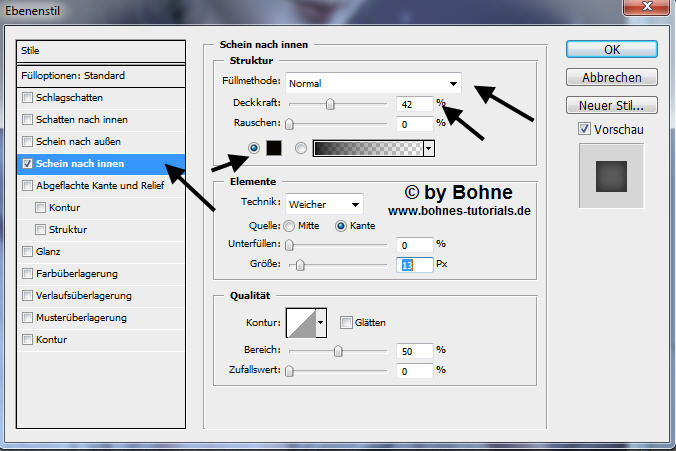The image size is (676, 451).
Task: Select the Farbüberlagerung style row label
Action: pyautogui.click(x=77, y=274)
